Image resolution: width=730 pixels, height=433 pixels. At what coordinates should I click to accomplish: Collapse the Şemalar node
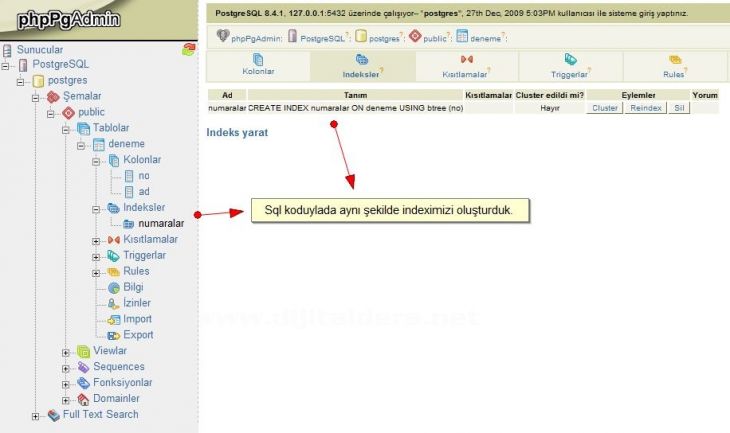pos(36,98)
